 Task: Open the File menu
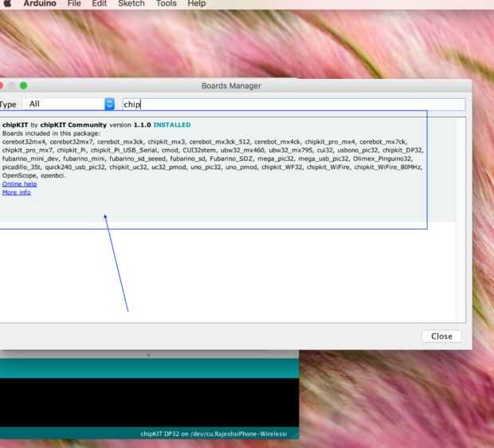point(74,3)
